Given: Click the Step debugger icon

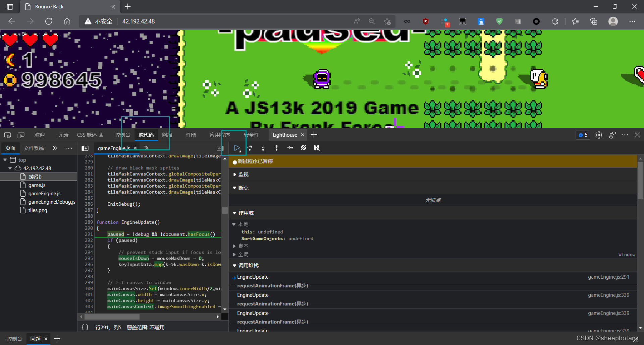Looking at the screenshot, I should point(290,148).
